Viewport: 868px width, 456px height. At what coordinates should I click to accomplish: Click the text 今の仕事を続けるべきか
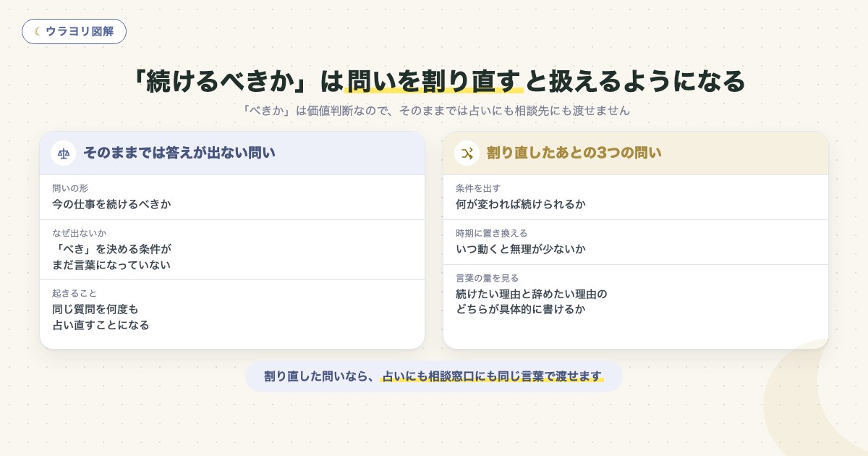tap(111, 204)
